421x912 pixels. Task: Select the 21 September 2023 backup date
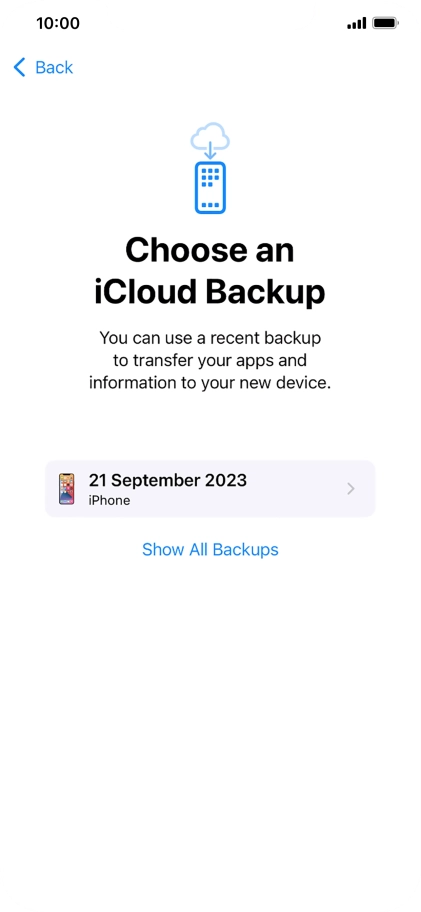[167, 480]
